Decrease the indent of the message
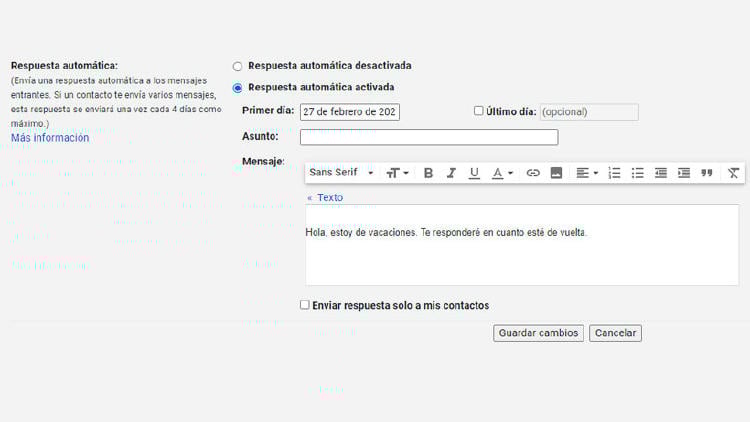 pos(661,173)
